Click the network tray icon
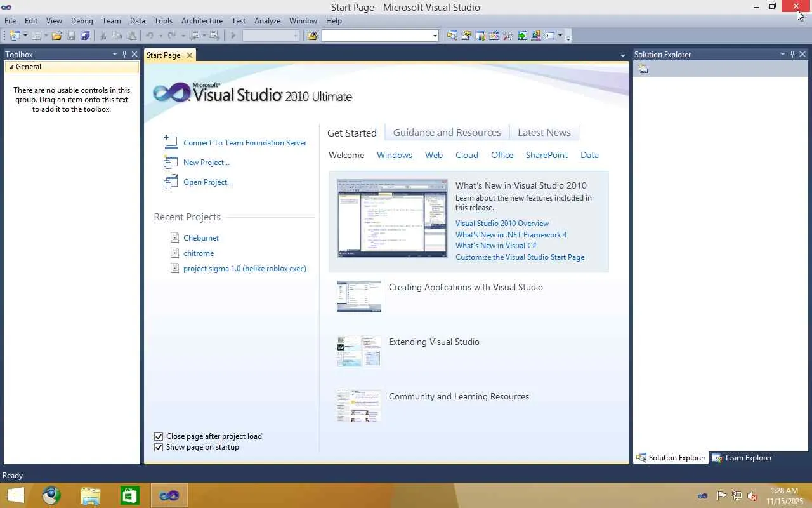This screenshot has height=508, width=812. coord(737,496)
